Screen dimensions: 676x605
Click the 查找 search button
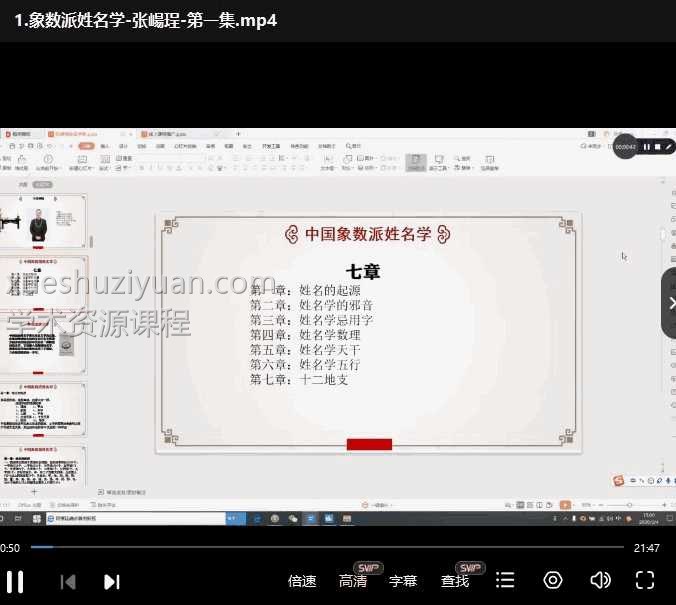click(455, 581)
